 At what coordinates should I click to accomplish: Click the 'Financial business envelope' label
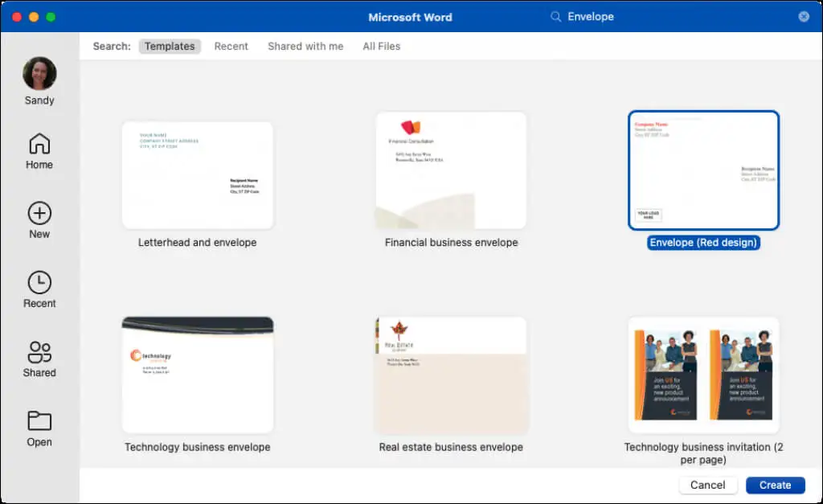click(x=451, y=243)
